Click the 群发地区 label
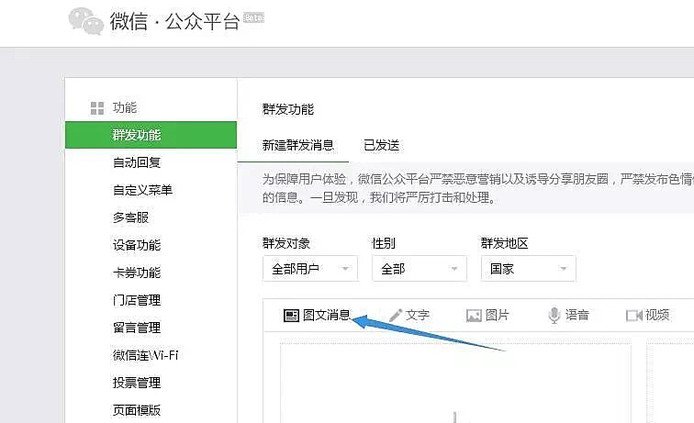This screenshot has width=694, height=423. [x=505, y=243]
